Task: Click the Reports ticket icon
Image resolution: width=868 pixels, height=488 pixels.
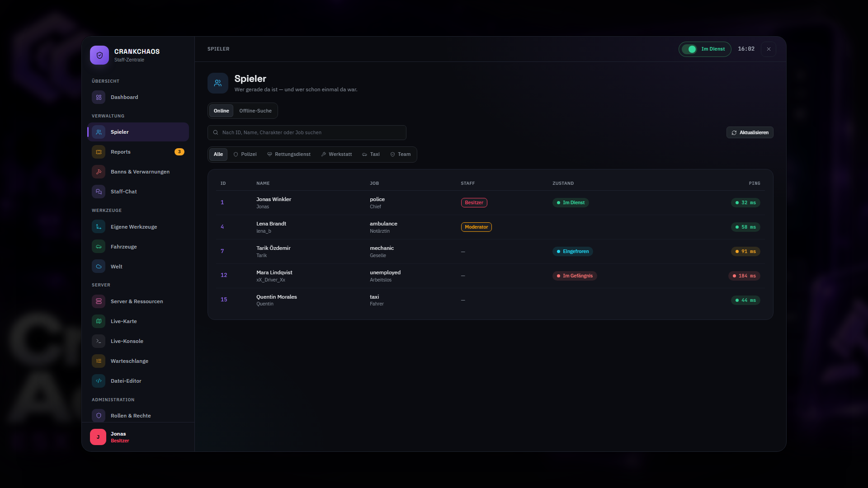Action: coord(99,152)
